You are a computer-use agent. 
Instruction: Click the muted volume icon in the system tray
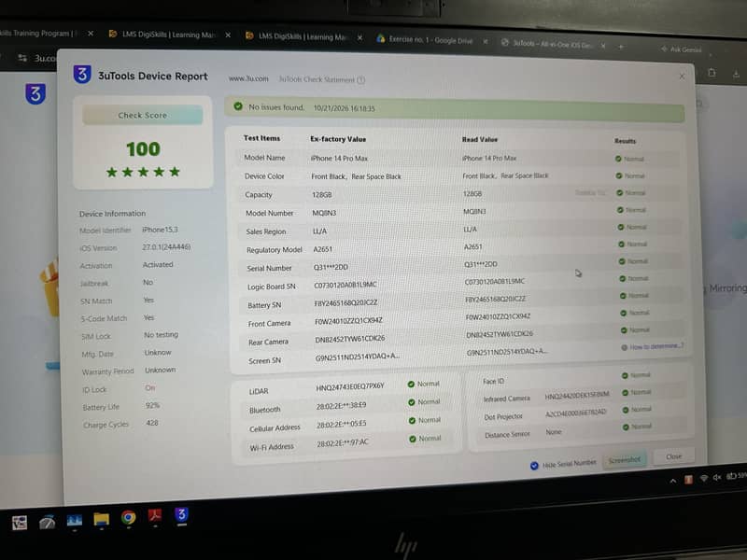tap(717, 477)
